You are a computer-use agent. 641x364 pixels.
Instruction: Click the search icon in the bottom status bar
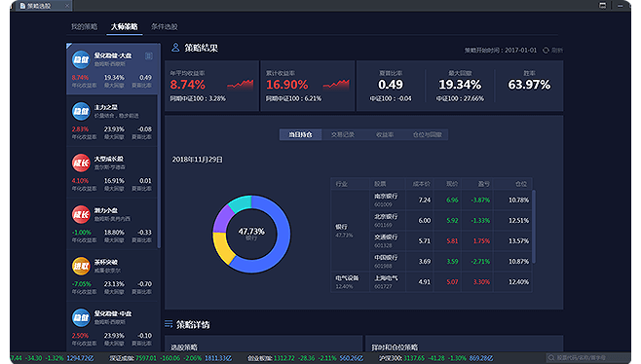click(551, 358)
